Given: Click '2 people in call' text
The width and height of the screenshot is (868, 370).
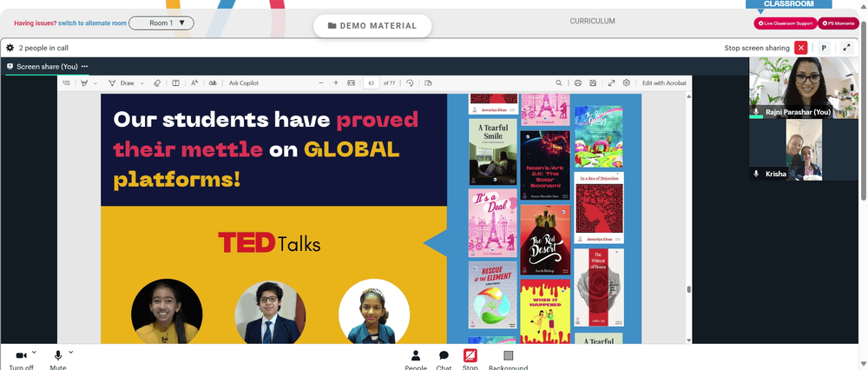Looking at the screenshot, I should [x=43, y=48].
